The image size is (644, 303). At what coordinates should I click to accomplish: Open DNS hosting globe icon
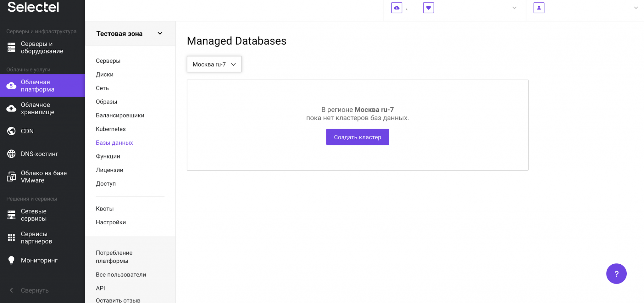pyautogui.click(x=11, y=154)
